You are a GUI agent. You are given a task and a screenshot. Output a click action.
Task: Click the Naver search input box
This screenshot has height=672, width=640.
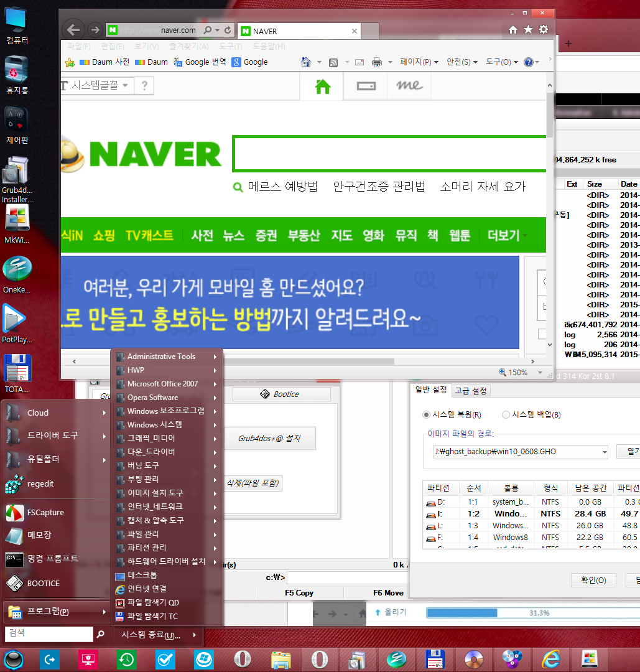click(x=390, y=154)
